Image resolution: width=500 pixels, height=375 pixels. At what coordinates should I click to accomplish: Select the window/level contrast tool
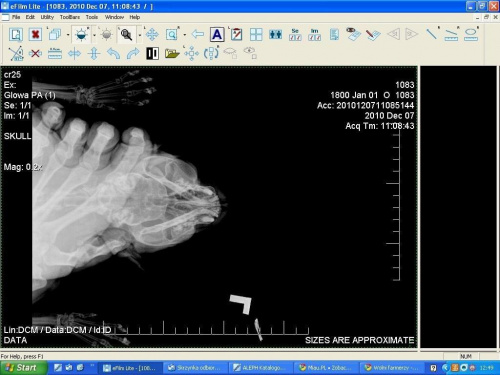coord(82,34)
